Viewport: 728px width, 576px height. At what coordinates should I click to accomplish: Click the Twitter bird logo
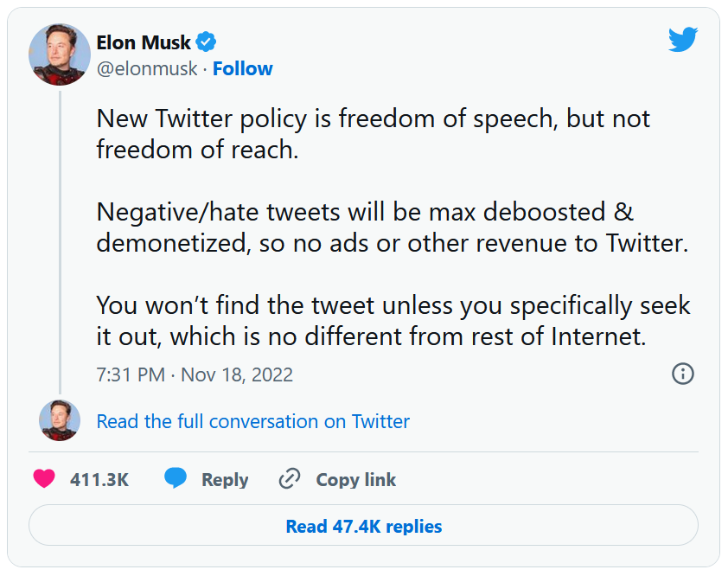coord(682,39)
